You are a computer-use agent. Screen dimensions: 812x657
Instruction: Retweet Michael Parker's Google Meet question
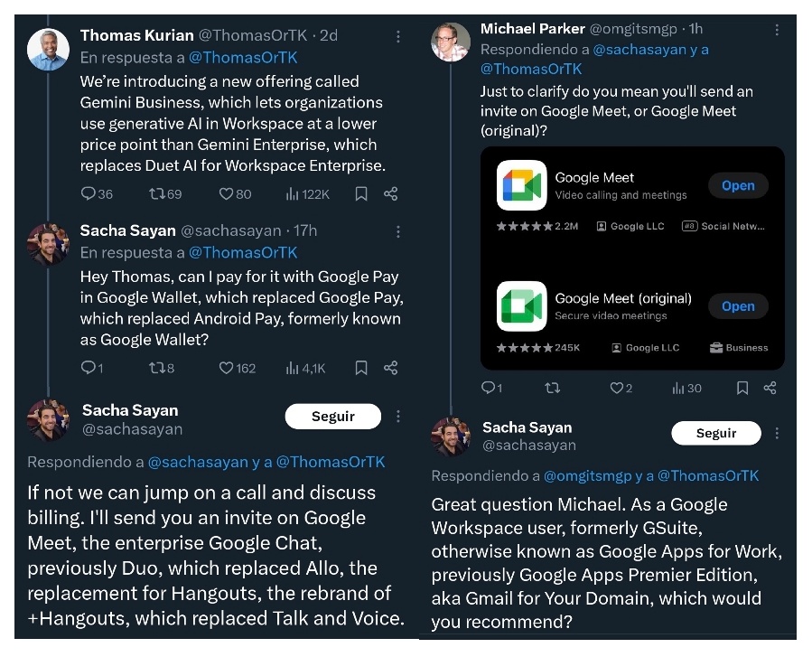552,388
